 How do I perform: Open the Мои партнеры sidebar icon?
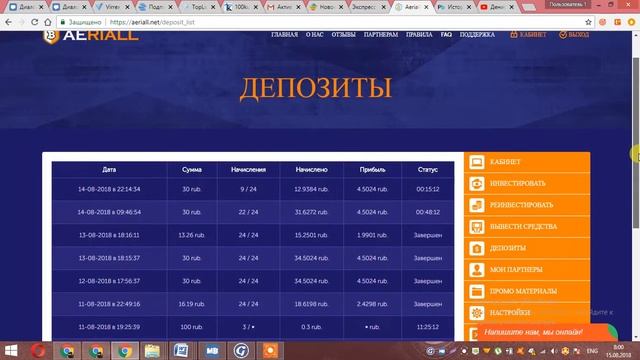pos(476,270)
